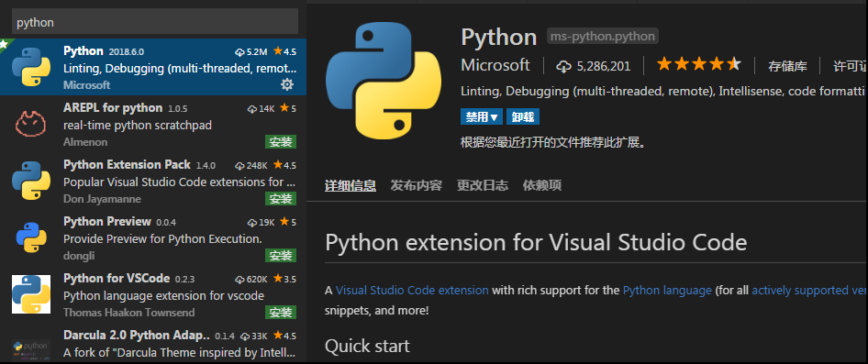The image size is (868, 364).
Task: Click the Darcula 2.0 Python theme icon
Action: coord(31,349)
